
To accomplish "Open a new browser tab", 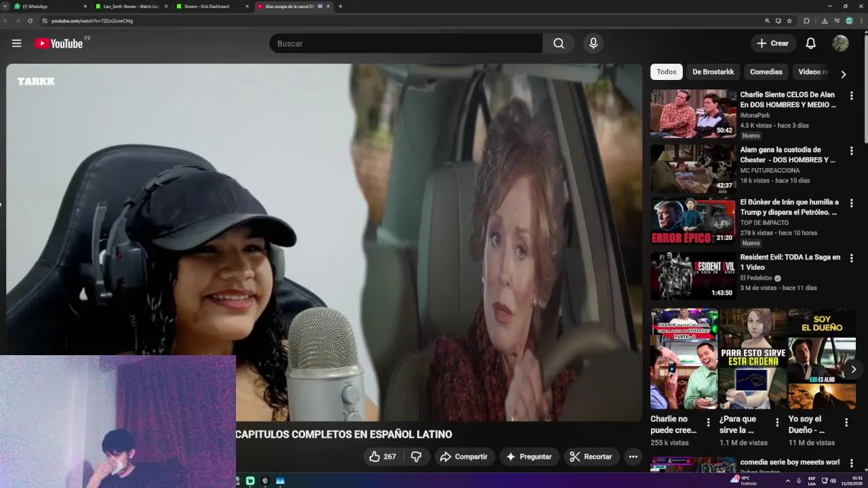I will click(x=340, y=6).
